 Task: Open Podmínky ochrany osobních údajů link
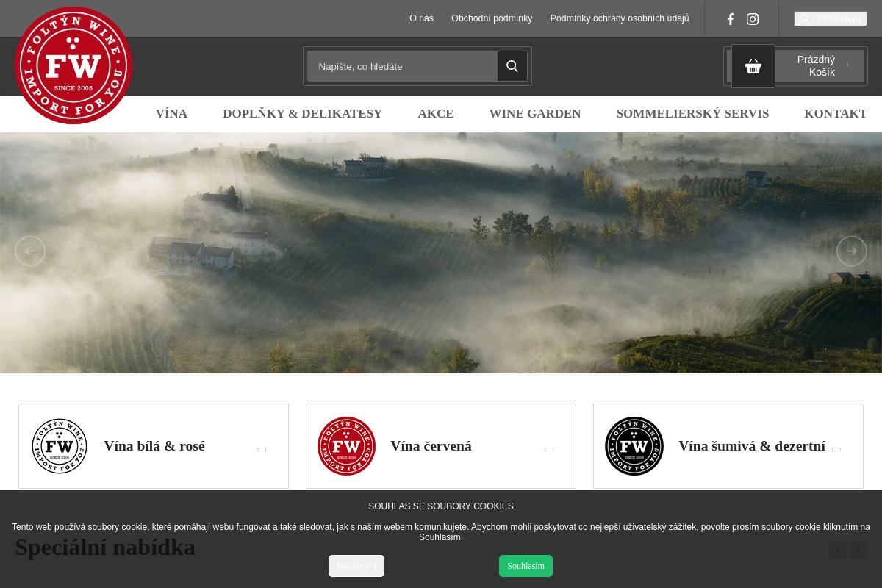pyautogui.click(x=620, y=18)
